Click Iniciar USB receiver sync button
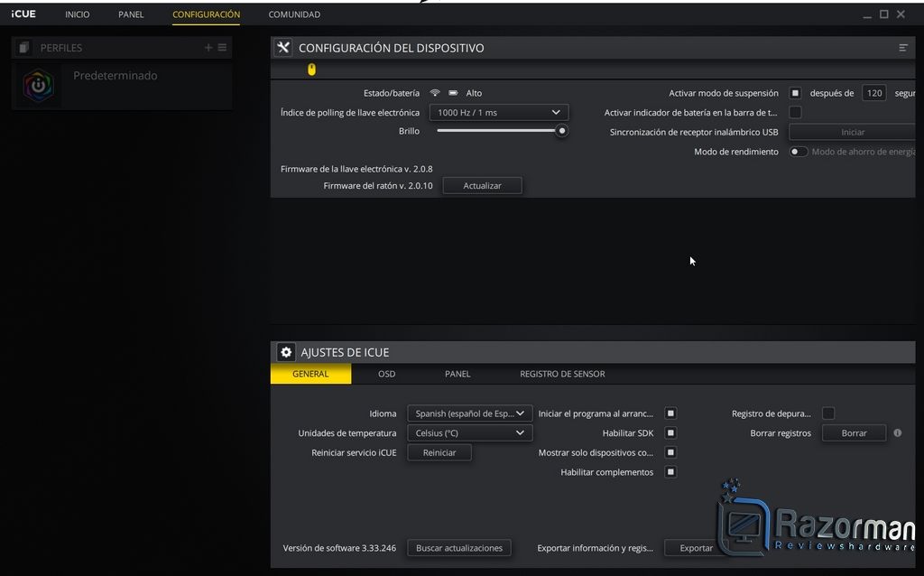Screen dimensions: 924x576 852,132
